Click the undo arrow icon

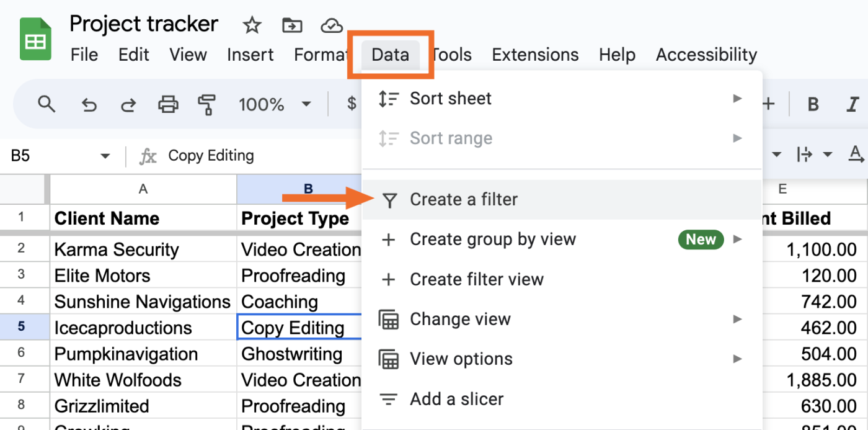[89, 104]
